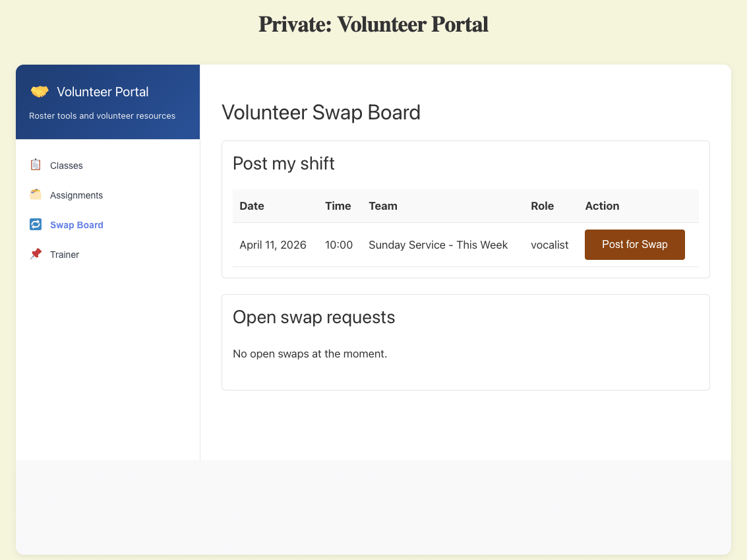The width and height of the screenshot is (747, 560).
Task: Click the Open swap requests heading
Action: (314, 317)
